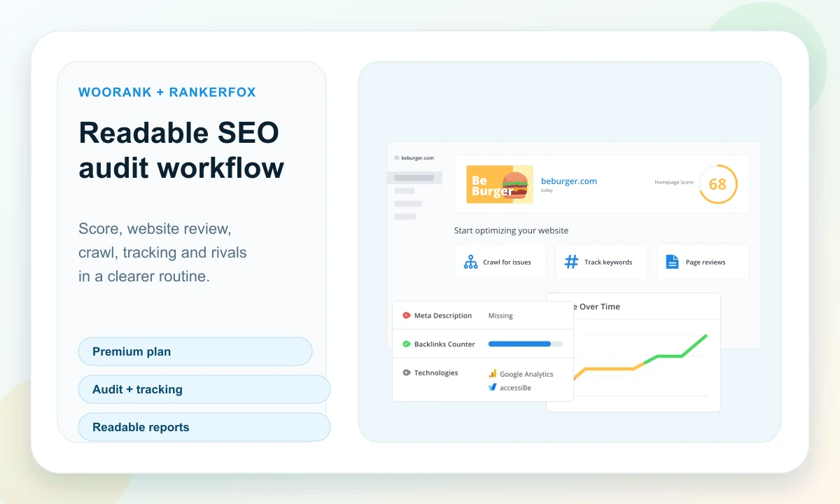Click the Technologies row label

pos(436,373)
